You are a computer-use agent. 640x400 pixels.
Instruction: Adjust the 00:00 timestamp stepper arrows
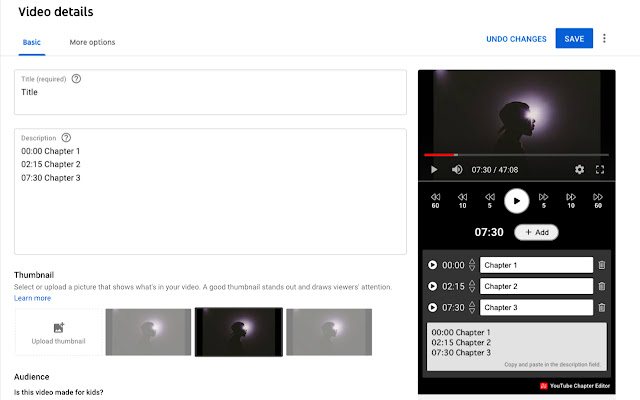[x=472, y=265]
